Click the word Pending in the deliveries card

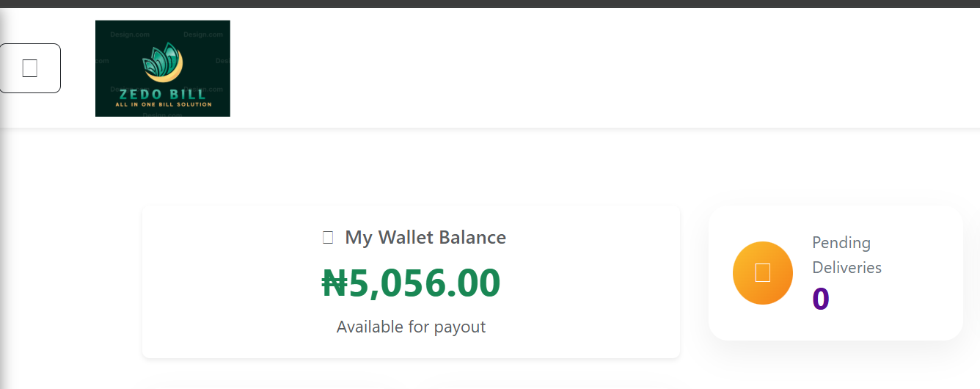coord(841,242)
